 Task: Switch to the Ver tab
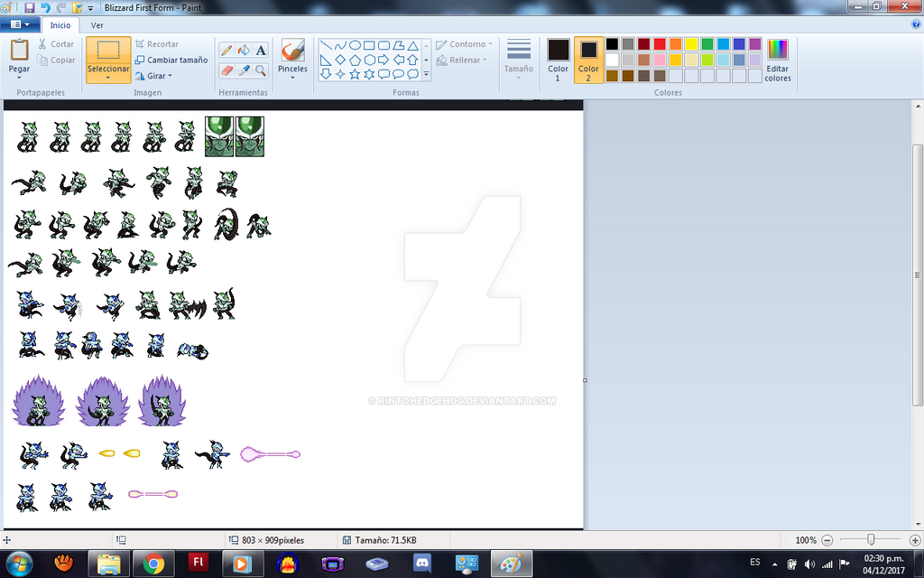tap(97, 25)
